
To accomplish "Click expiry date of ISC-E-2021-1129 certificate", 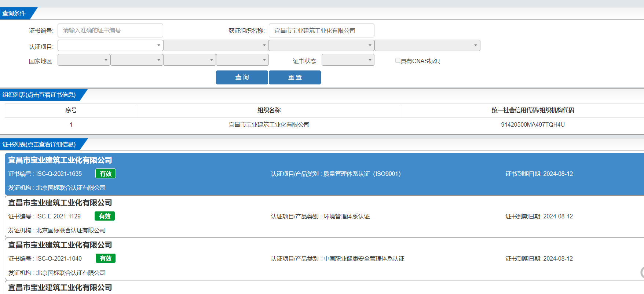I will pyautogui.click(x=539, y=217).
